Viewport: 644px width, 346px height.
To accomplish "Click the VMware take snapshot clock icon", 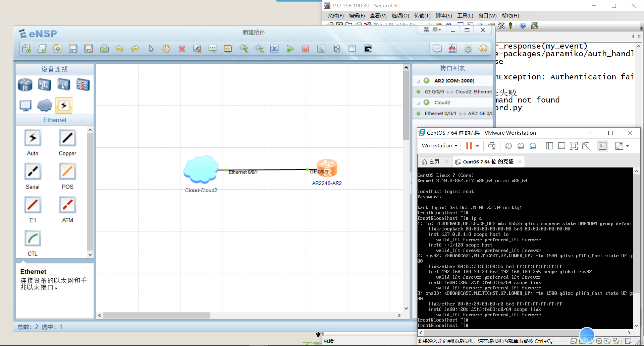I will 508,146.
